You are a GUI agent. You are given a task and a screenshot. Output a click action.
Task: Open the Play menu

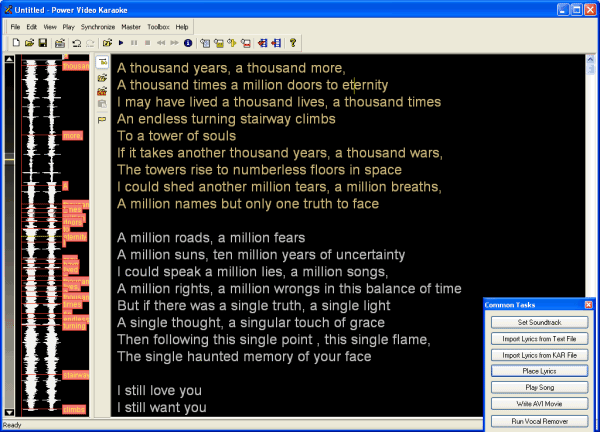pyautogui.click(x=68, y=27)
